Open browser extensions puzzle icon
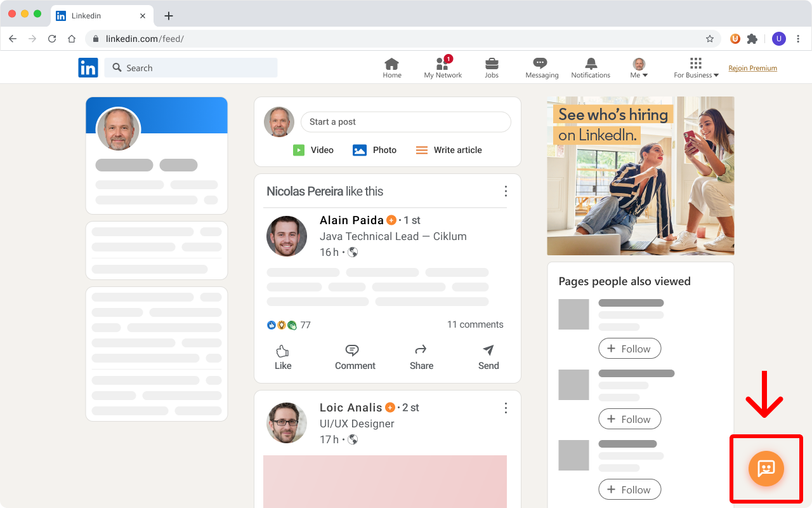This screenshot has height=508, width=812. coord(752,39)
